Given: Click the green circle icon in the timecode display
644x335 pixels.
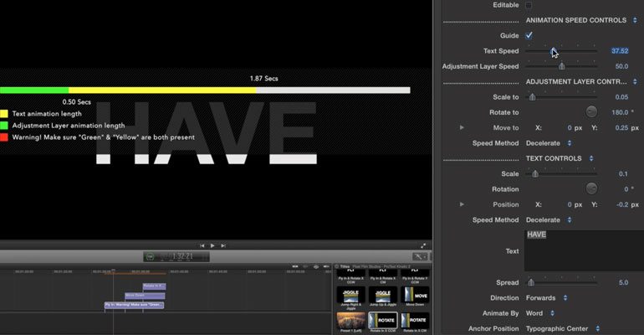Looking at the screenshot, I should click(150, 256).
